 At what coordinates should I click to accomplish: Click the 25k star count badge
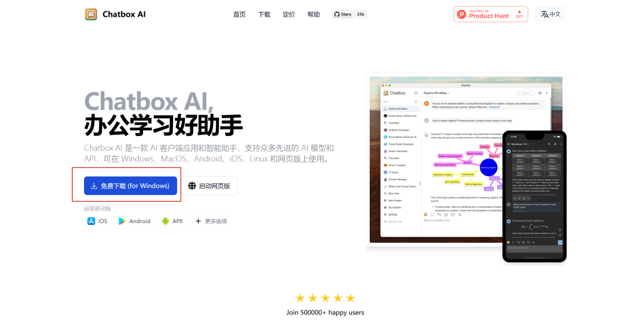click(x=361, y=14)
